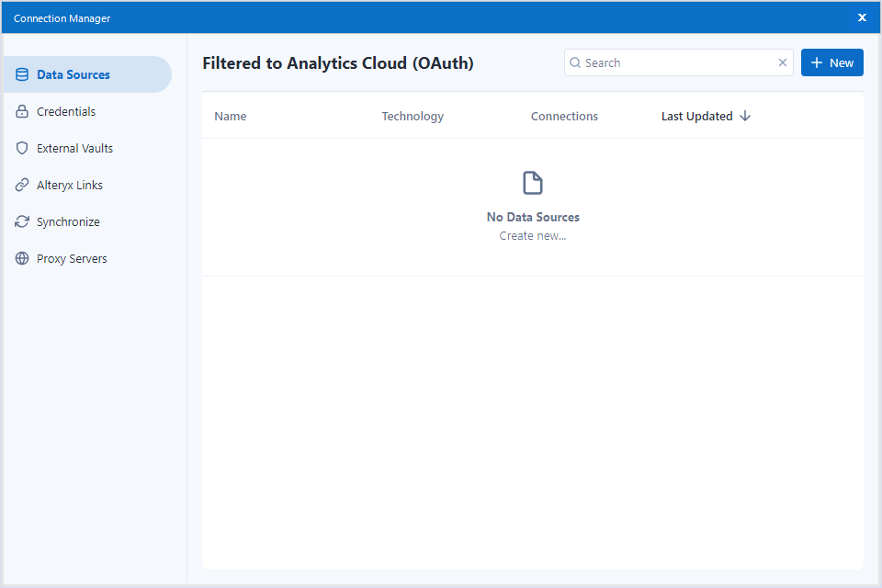882x588 pixels.
Task: Click the Credentials lock icon
Action: (22, 111)
